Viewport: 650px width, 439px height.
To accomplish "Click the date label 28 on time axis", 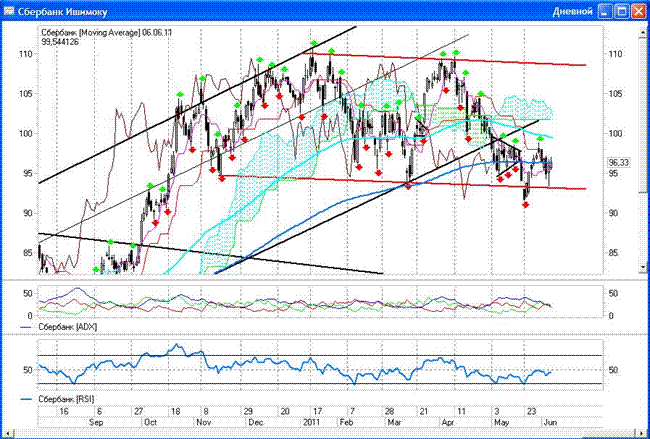I will (389, 412).
